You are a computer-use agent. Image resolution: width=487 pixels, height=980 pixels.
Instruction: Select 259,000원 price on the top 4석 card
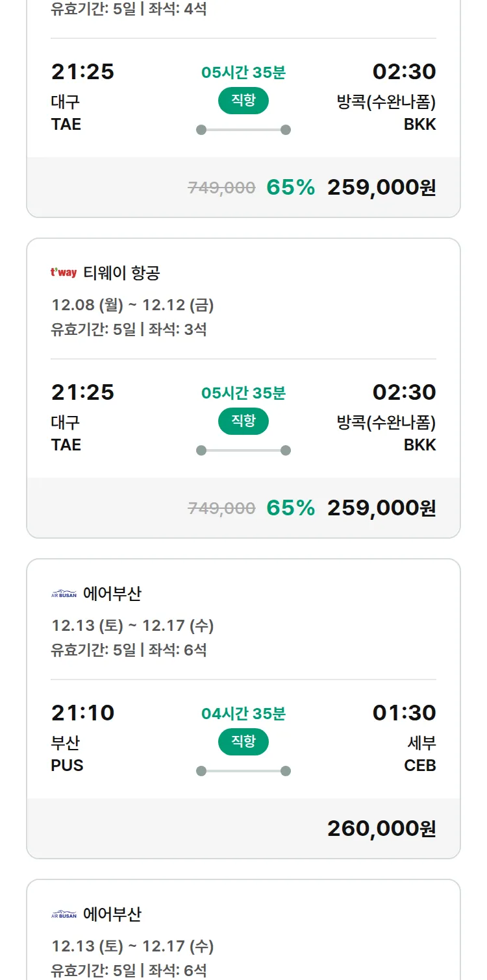pos(381,187)
